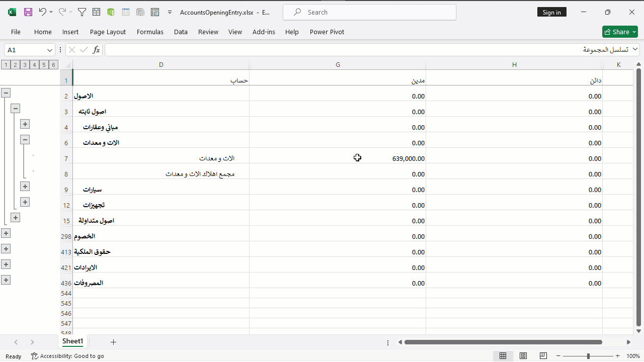644x362 pixels.
Task: Click the Form icon next to the filter
Action: click(96, 12)
